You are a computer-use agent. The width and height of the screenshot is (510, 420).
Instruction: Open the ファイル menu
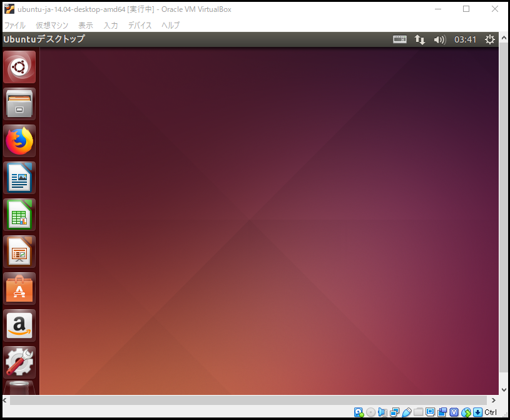pyautogui.click(x=15, y=26)
